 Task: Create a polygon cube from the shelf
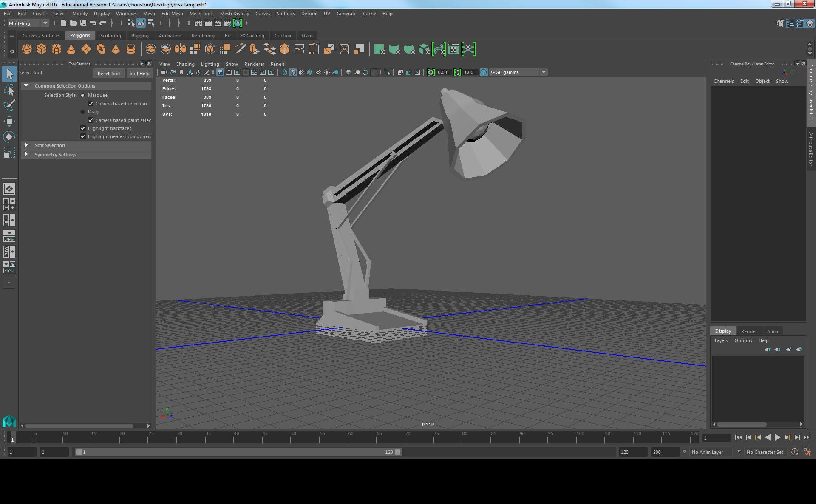pos(42,49)
